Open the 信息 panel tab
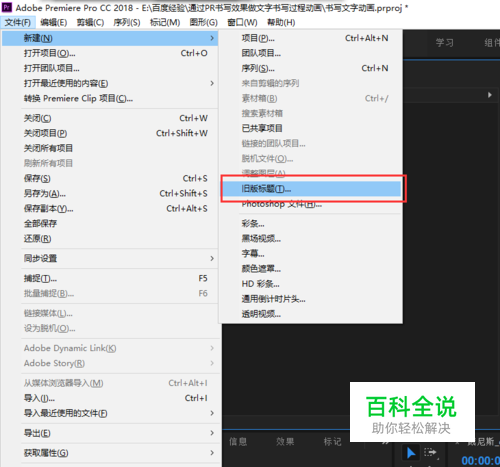The width and height of the screenshot is (500, 467). 238,442
